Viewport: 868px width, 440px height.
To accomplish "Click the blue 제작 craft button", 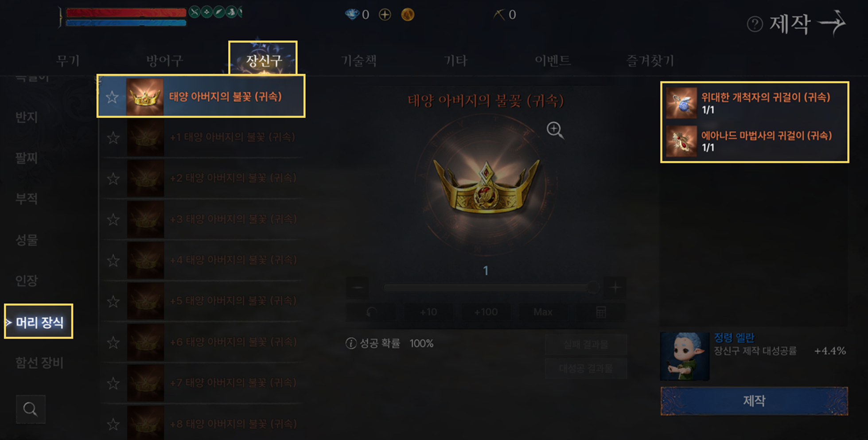I will (754, 401).
